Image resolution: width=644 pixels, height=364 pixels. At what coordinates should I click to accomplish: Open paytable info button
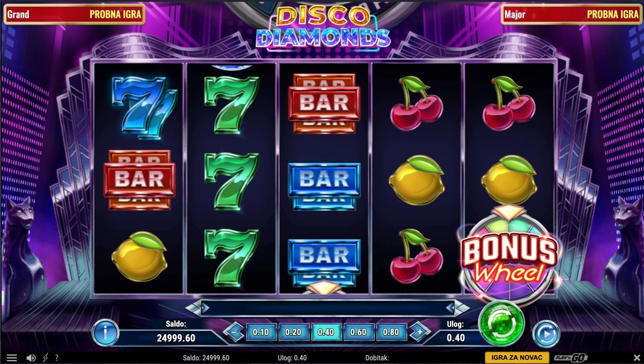coord(105,333)
